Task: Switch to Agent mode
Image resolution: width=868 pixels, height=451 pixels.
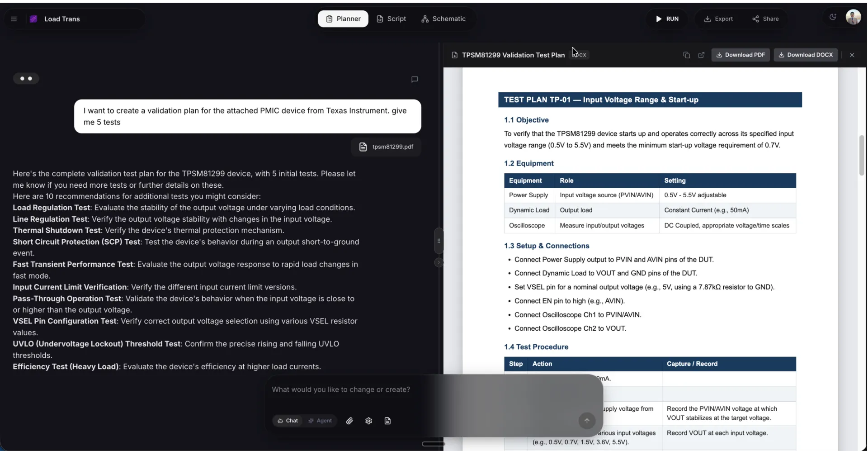Action: (320, 421)
